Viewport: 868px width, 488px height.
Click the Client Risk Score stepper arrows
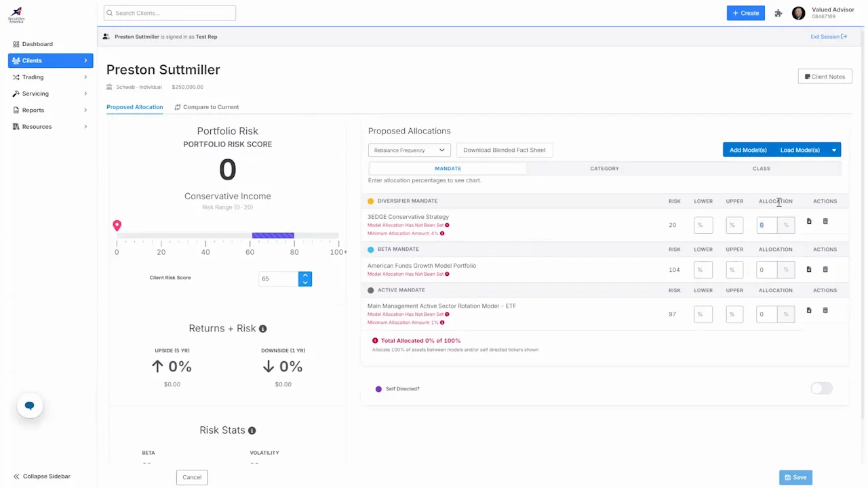[x=305, y=279]
